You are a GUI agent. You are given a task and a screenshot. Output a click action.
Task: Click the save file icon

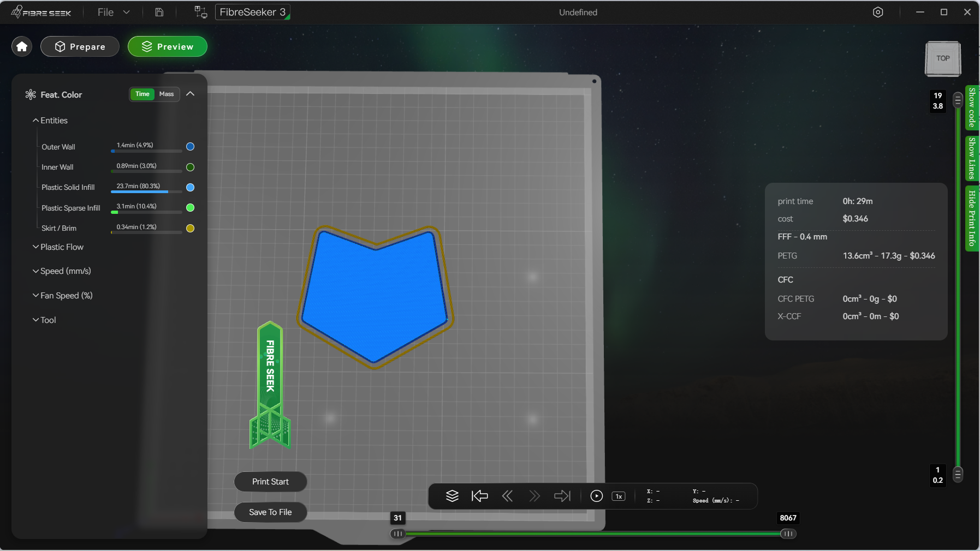click(159, 12)
